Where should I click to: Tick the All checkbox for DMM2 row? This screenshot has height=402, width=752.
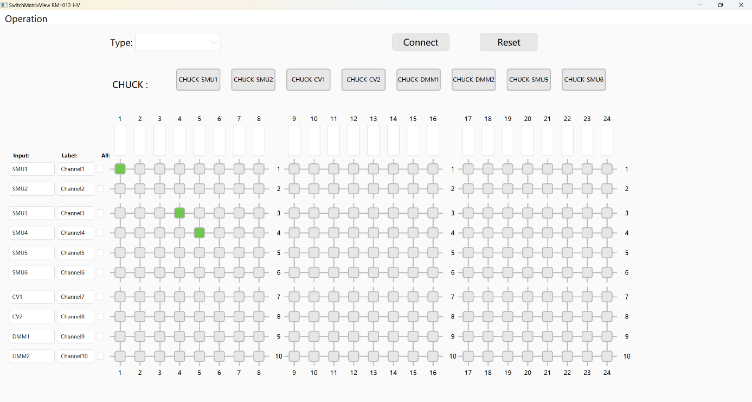click(101, 356)
